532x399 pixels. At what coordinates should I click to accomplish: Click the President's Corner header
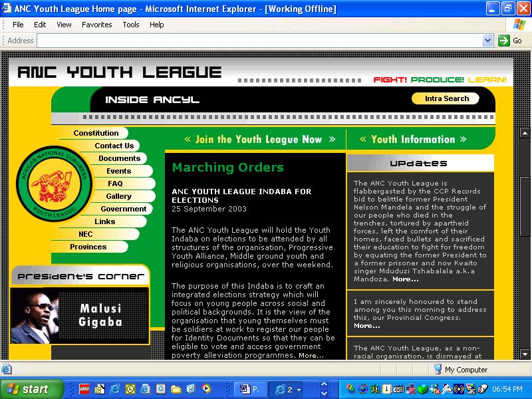80,277
